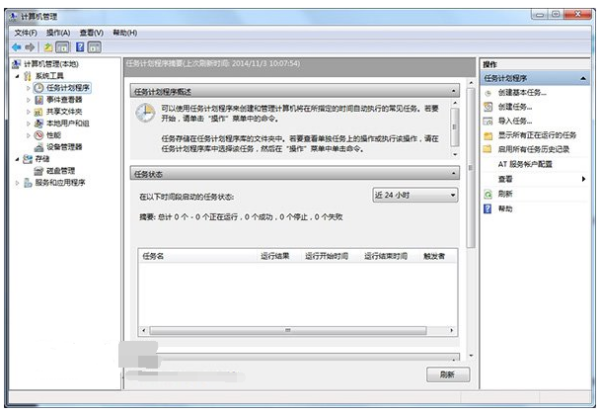Click the 磁盘管理 icon in tree
The height and width of the screenshot is (413, 600).
tap(39, 171)
